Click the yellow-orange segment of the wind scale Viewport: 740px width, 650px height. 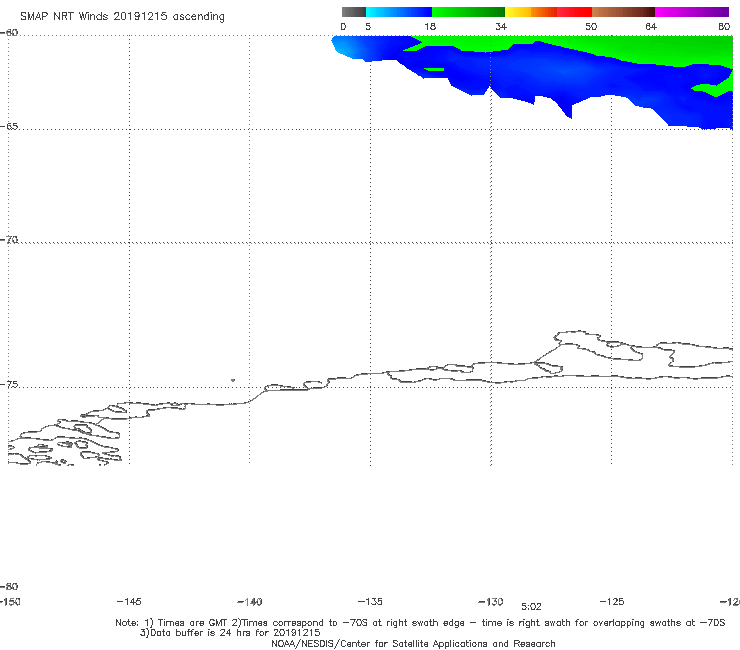[x=530, y=12]
